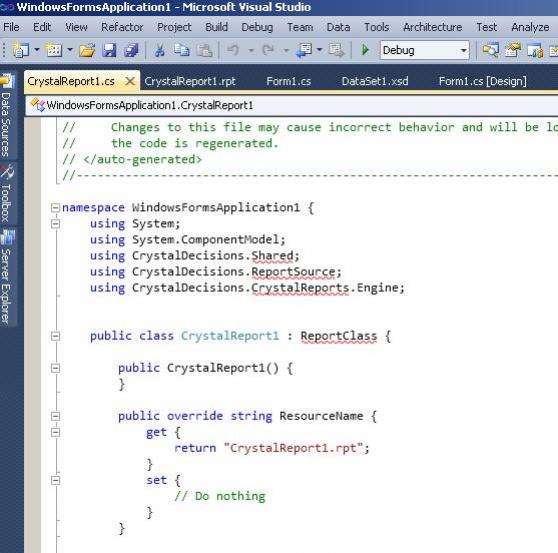Image resolution: width=558 pixels, height=553 pixels.
Task: Open the Project menu
Action: pyautogui.click(x=174, y=27)
